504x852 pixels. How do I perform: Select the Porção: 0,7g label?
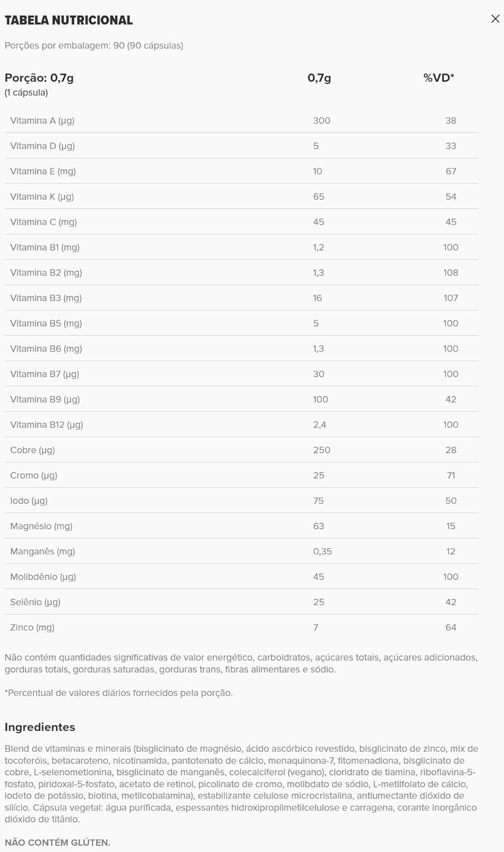tap(39, 78)
